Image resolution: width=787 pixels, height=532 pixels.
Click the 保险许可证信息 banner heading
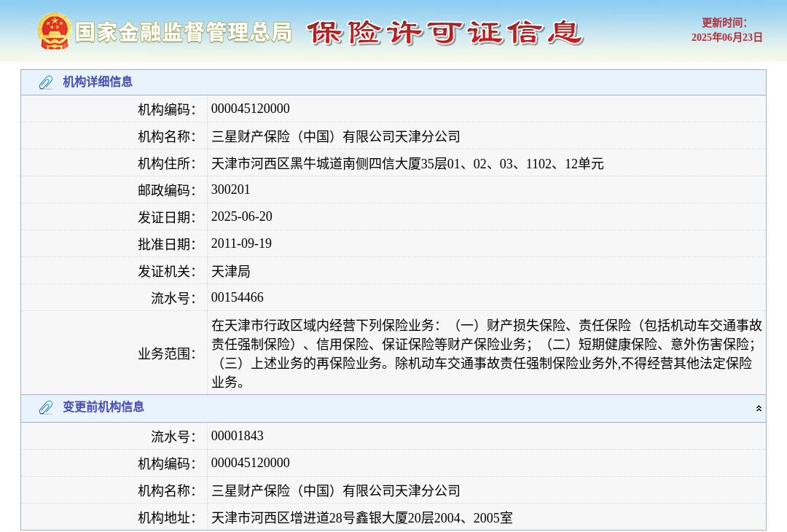pyautogui.click(x=445, y=33)
